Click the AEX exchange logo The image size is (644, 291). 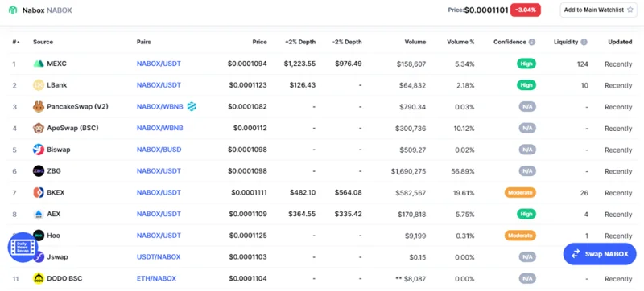tap(39, 214)
